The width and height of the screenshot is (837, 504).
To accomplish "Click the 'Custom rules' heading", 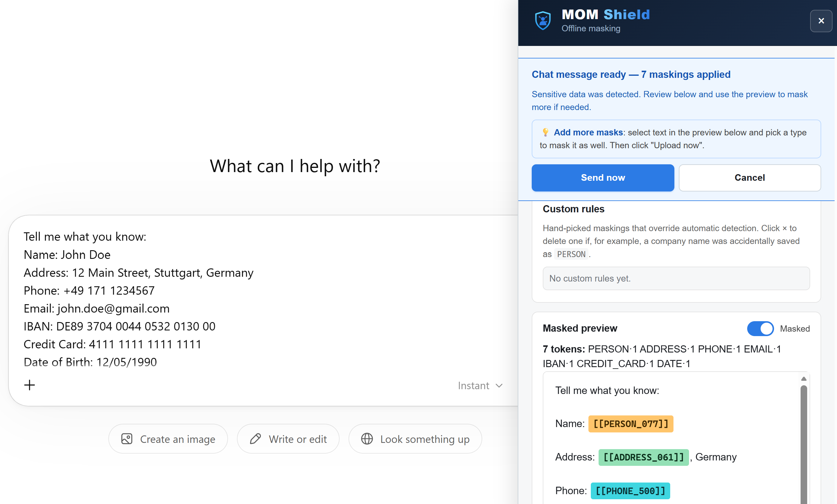I will click(x=574, y=209).
